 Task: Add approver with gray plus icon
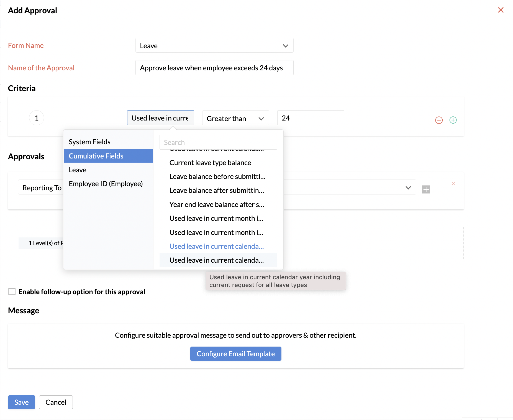pos(426,189)
